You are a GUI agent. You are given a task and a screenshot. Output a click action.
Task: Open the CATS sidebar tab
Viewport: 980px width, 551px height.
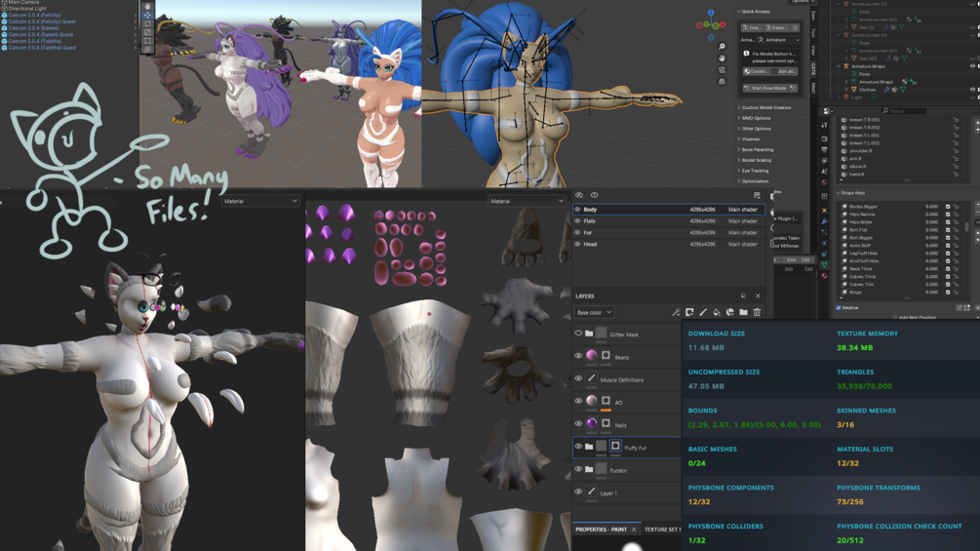tap(813, 68)
